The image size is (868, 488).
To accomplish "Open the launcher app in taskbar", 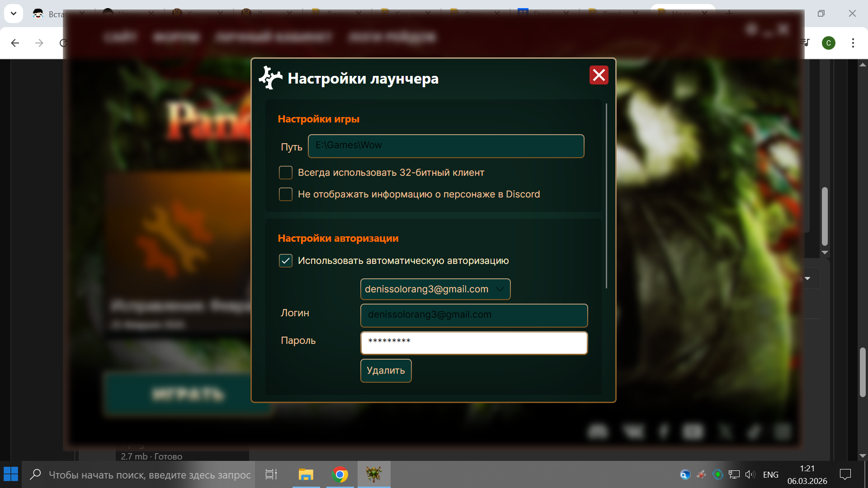I will tap(374, 474).
